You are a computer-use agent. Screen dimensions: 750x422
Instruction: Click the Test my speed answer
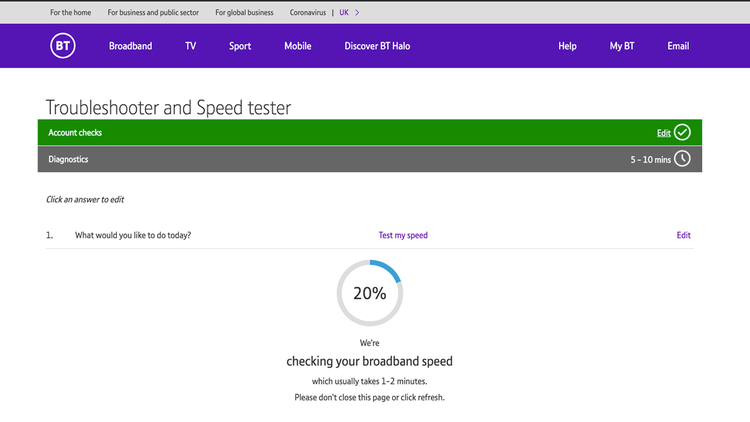point(403,236)
